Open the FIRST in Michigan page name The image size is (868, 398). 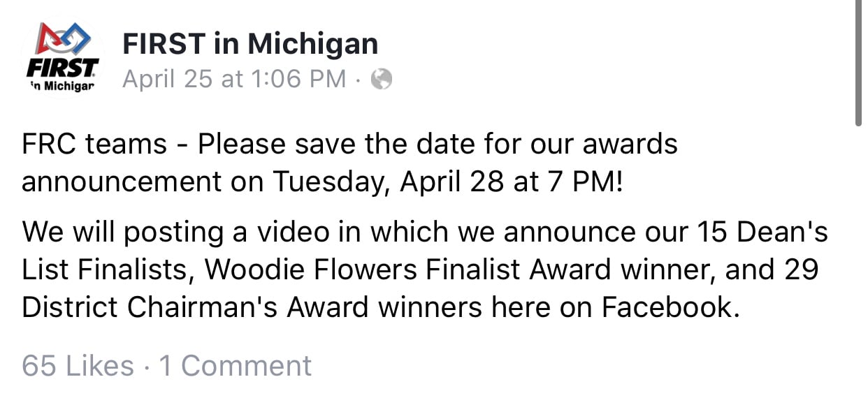250,45
